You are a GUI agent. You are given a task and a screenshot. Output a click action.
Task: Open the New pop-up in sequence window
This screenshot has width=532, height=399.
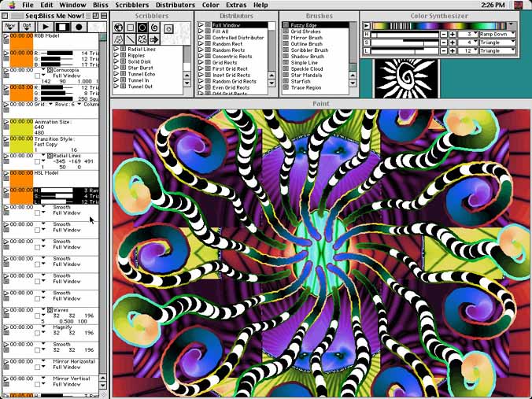(10, 27)
